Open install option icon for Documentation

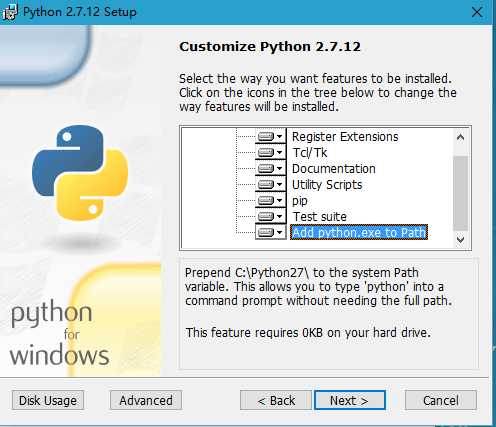[x=271, y=168]
